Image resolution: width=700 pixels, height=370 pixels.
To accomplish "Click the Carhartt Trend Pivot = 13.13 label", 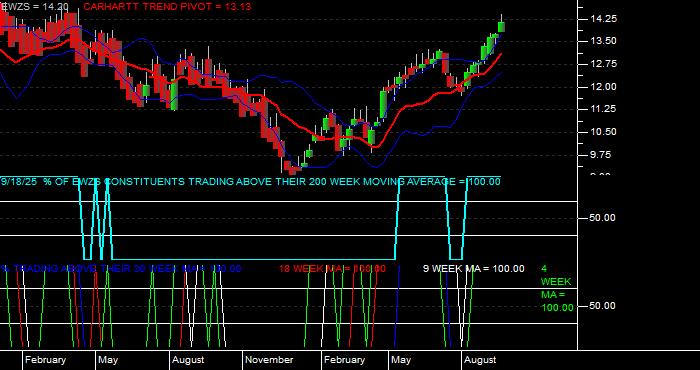I will (167, 7).
